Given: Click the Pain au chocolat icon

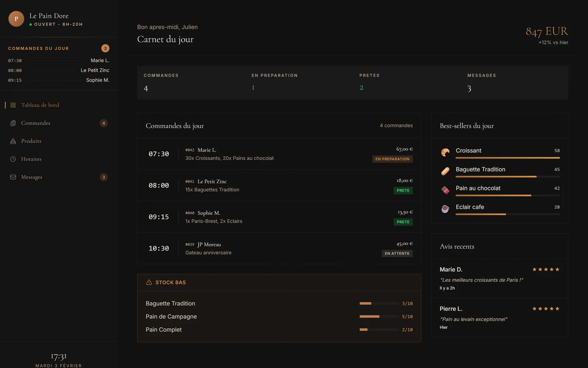Looking at the screenshot, I should click(x=445, y=190).
